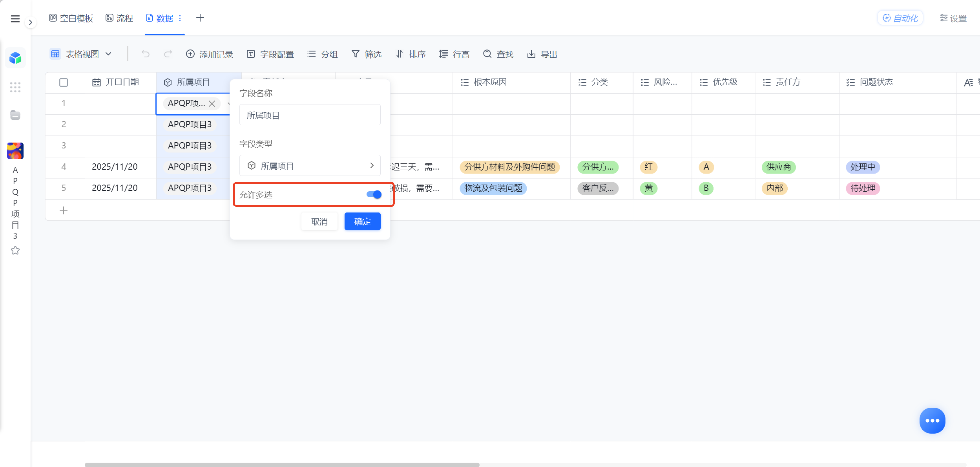This screenshot has width=980, height=467.
Task: Click the 处理中 status tag
Action: click(x=863, y=167)
